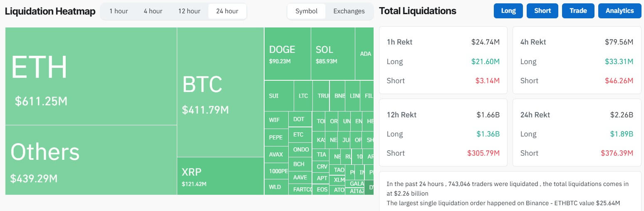Select the DOGE heatmap tile
Screen dimensions: 644x211
287,54
